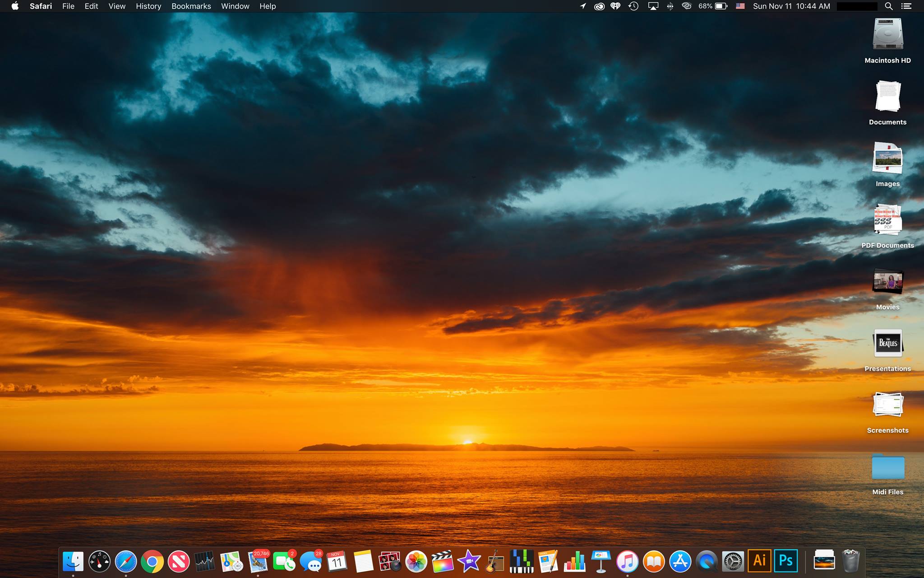Open GarageBand guitar icon in dock

pos(495,562)
